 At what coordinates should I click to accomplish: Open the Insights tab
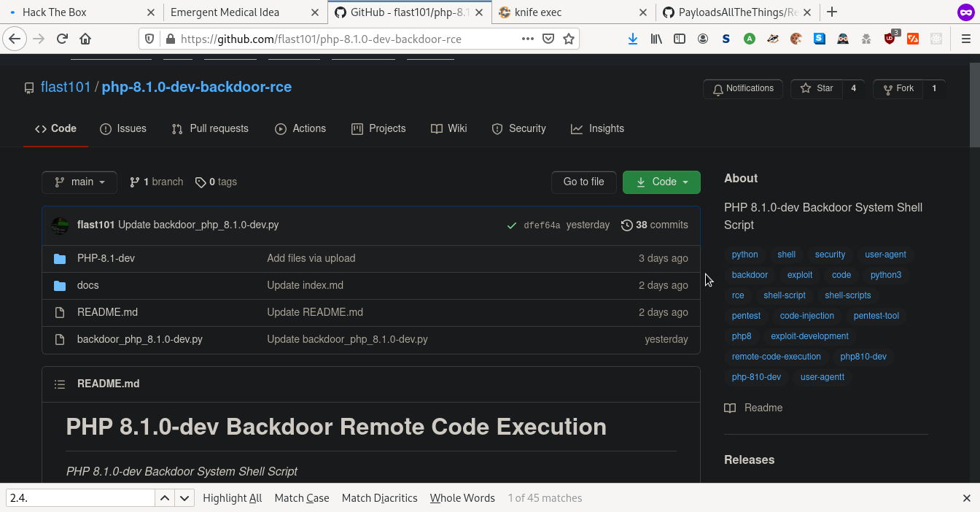pyautogui.click(x=598, y=129)
